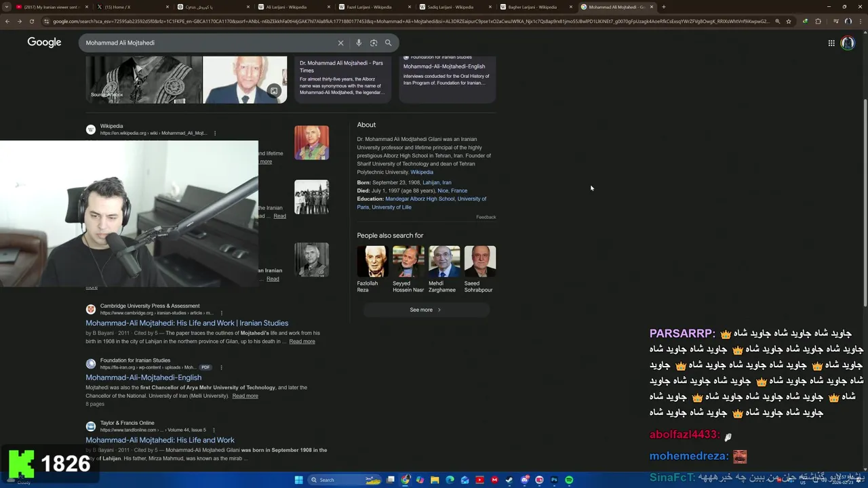Open Taylor & Francis His Life and Work
Screen dimensions: 868x488
(160, 441)
